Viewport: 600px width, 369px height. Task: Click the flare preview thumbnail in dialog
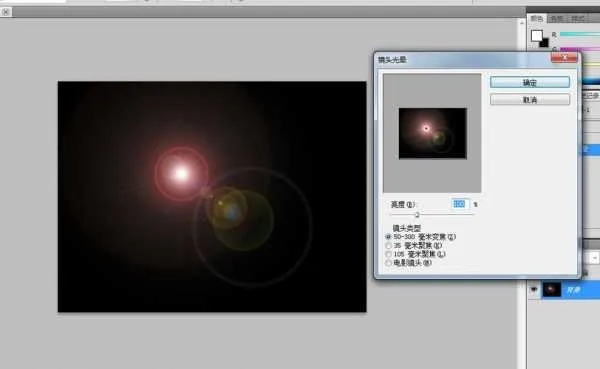432,133
